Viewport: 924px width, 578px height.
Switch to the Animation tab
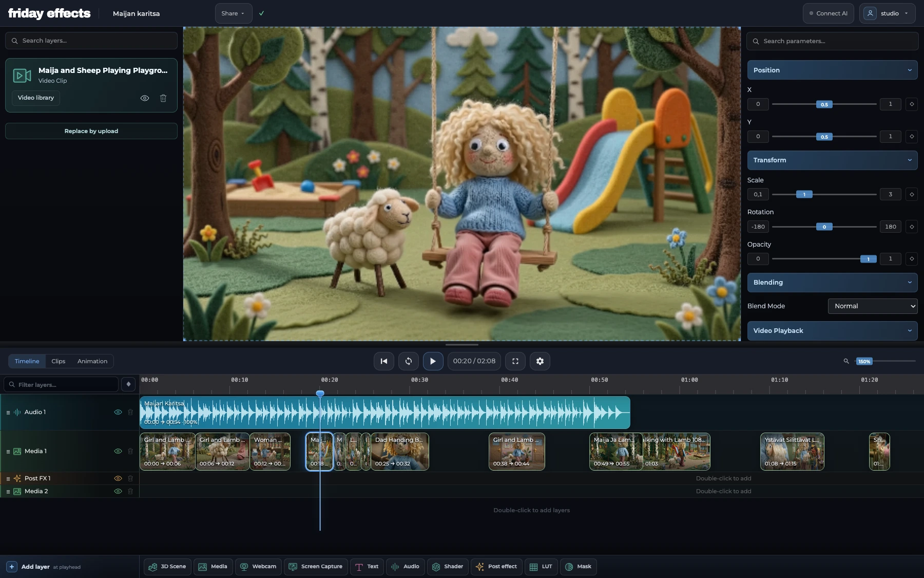[92, 361]
